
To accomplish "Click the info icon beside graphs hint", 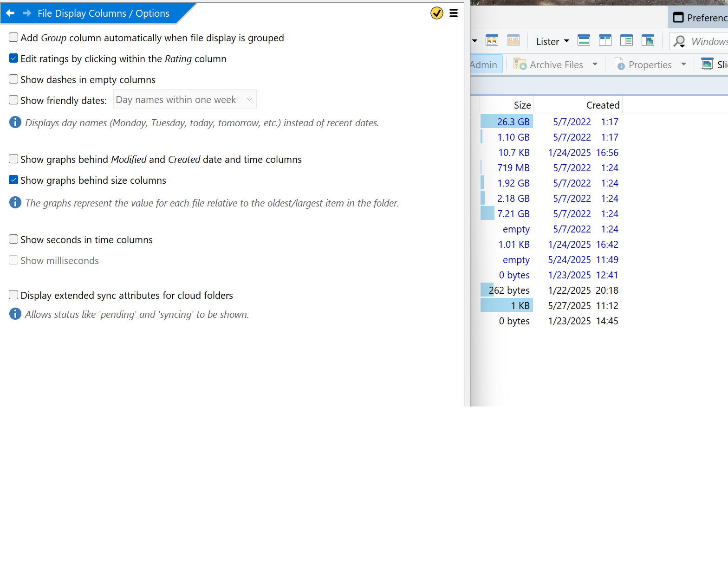I will pos(15,202).
